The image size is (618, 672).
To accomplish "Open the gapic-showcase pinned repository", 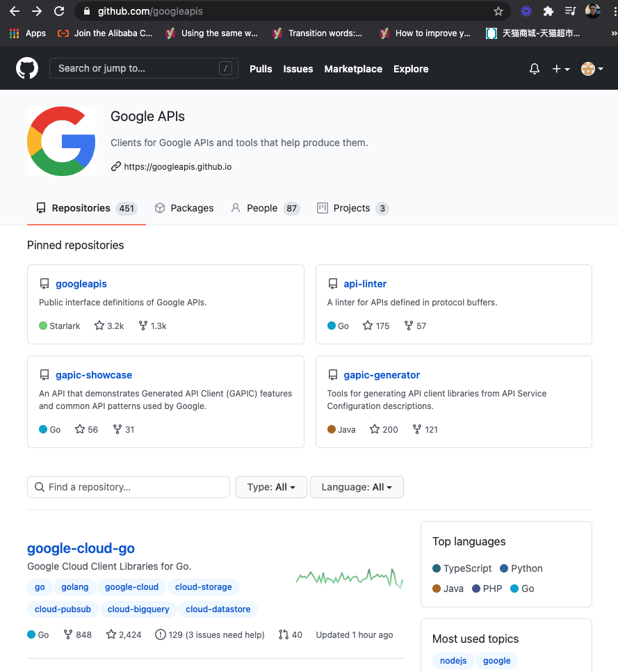I will coord(94,375).
